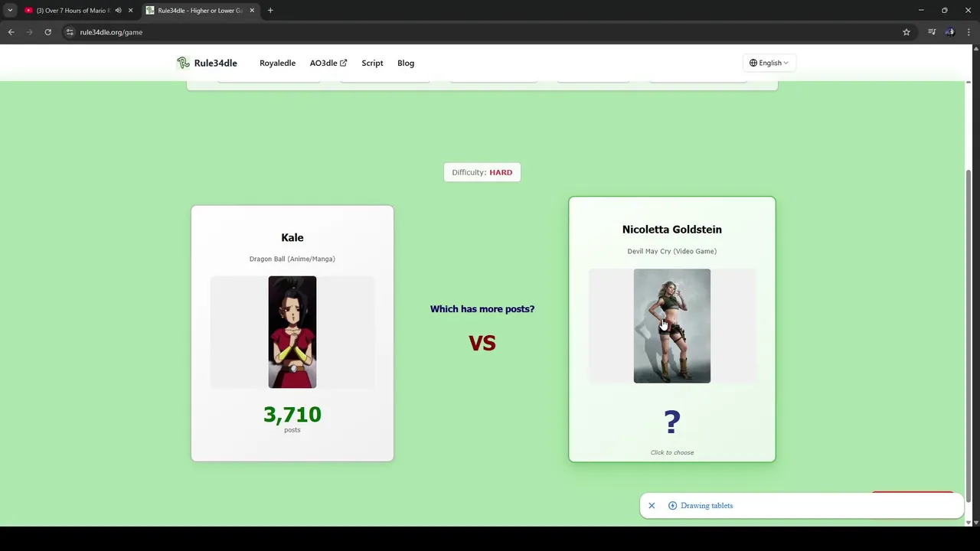Go back in browser history
Image resolution: width=980 pixels, height=551 pixels.
(x=11, y=32)
